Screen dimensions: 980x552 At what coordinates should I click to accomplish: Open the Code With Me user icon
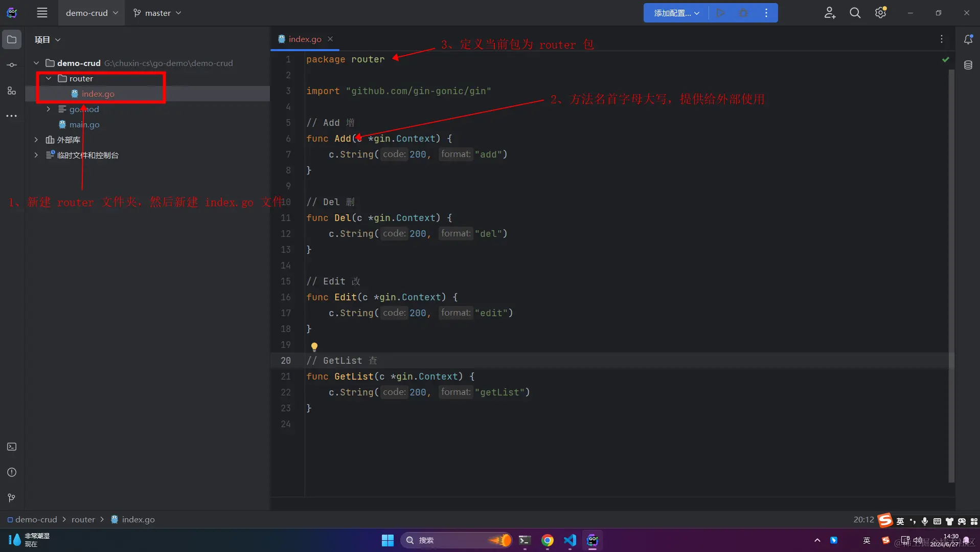[x=830, y=13]
